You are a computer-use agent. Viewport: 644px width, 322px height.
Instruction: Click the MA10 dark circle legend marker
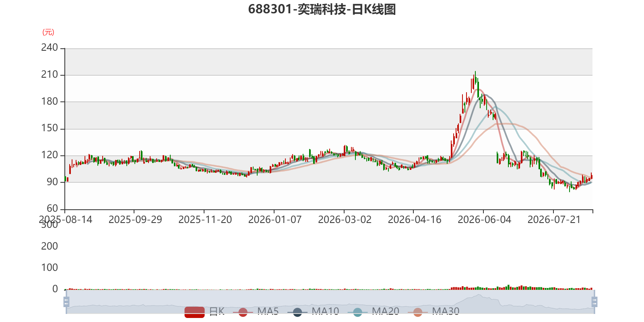pos(297,312)
